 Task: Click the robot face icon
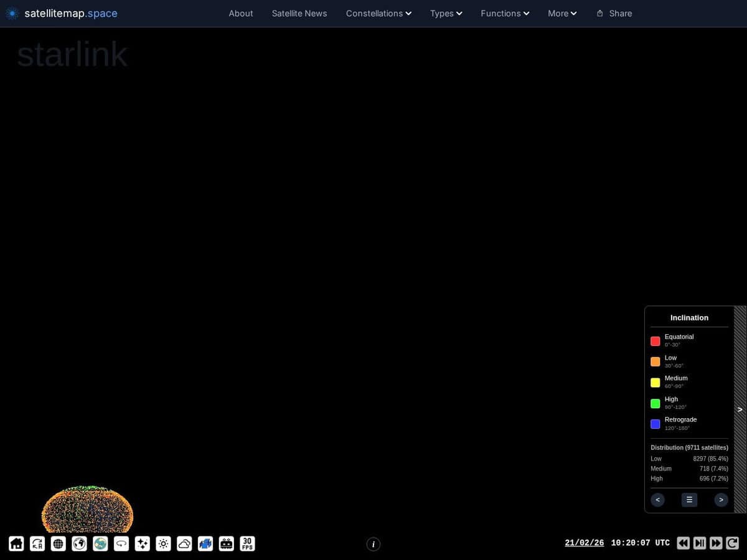(x=227, y=544)
